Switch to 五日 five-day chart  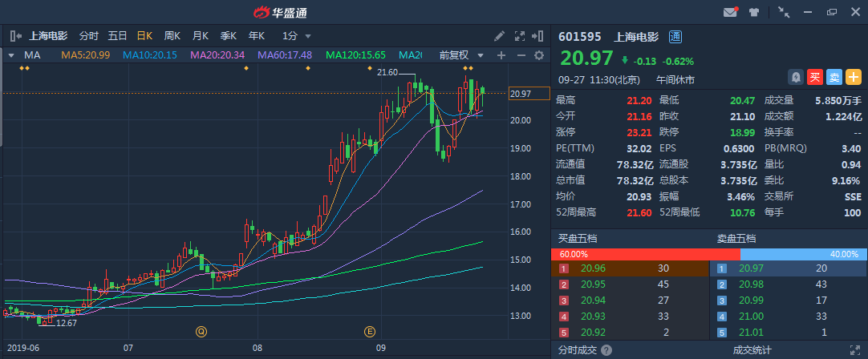[117, 36]
